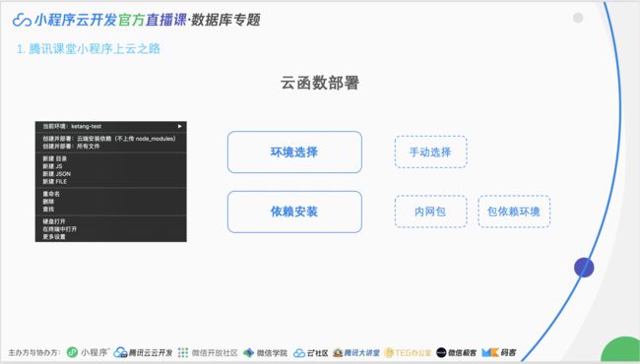The image size is (640, 364).
Task: Choose 在终端中打开 in context menu
Action: click(x=60, y=229)
